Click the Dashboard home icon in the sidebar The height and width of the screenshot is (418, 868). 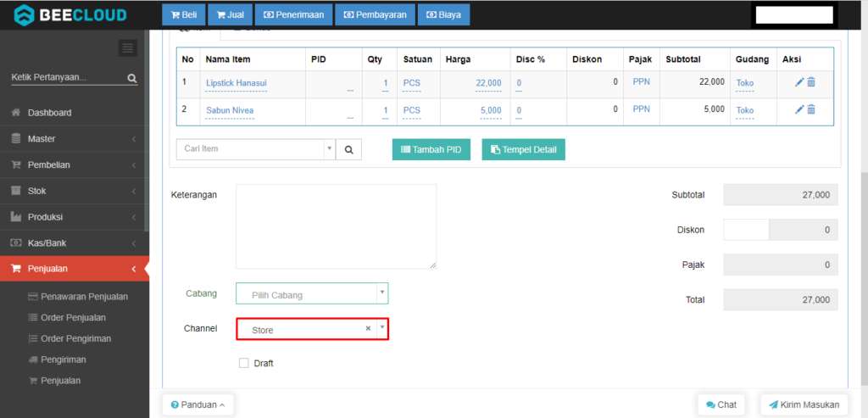coord(16,113)
